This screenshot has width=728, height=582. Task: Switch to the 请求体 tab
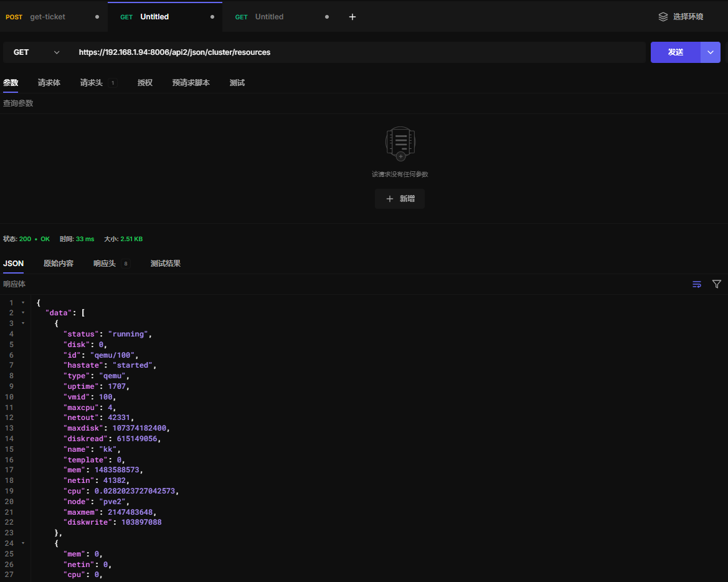(x=49, y=83)
